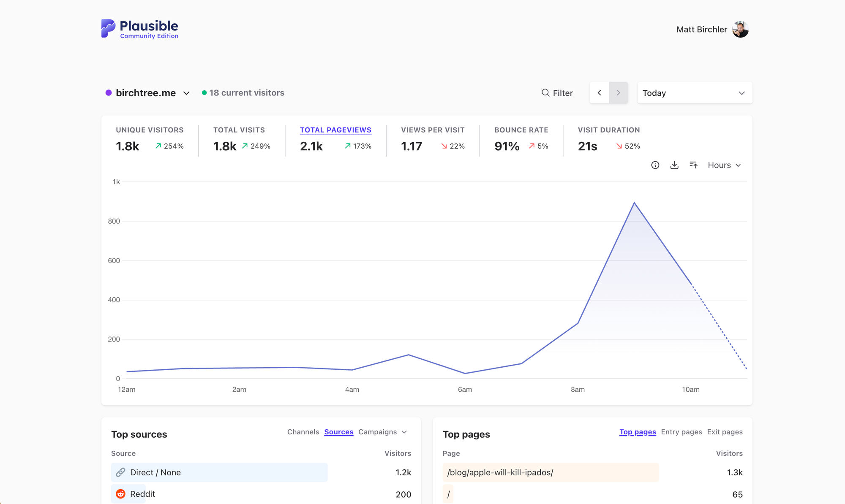
Task: Open Matt Birchler's user avatar
Action: point(740,29)
